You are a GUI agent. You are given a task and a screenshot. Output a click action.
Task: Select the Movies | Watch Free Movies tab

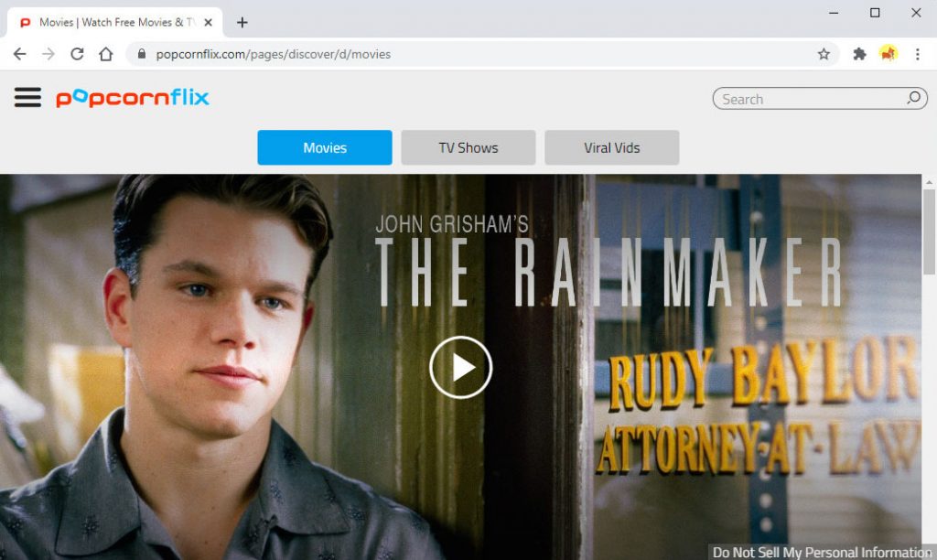[x=115, y=23]
